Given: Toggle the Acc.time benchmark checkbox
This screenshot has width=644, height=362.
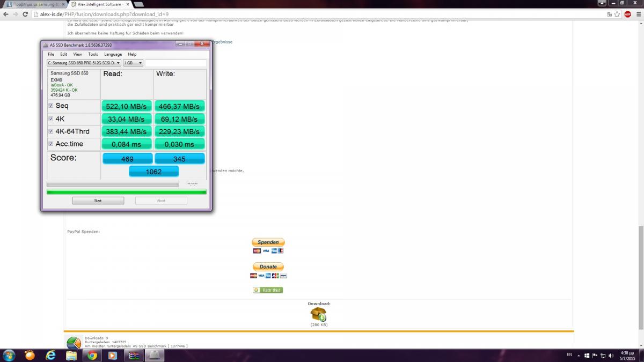Looking at the screenshot, I should 51,144.
